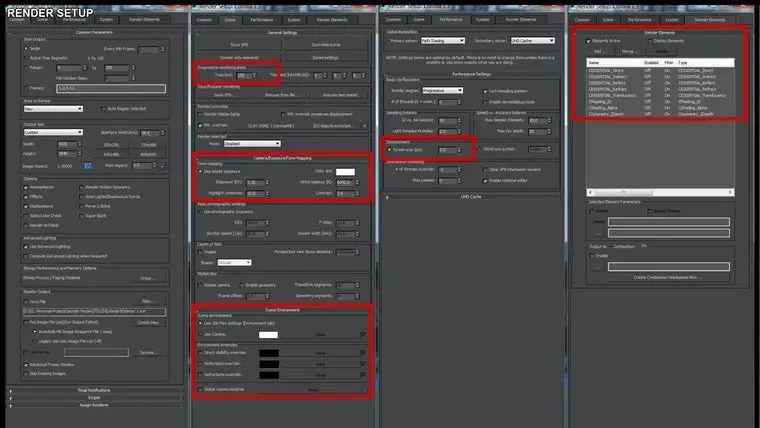Click the progressive Time limit field

[244, 76]
